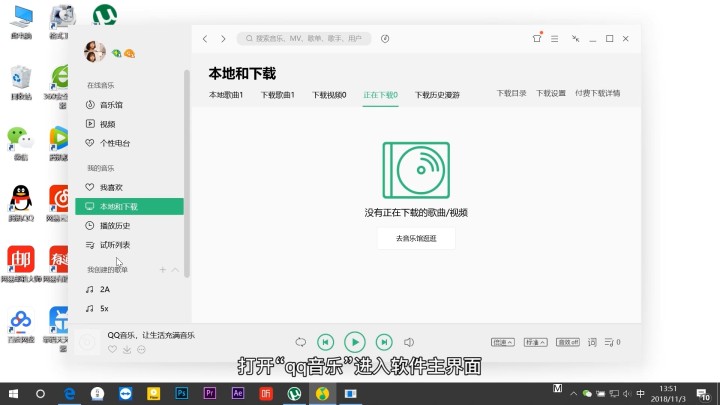Collapse the 我创建的歌单 section
The image size is (720, 405).
click(175, 270)
